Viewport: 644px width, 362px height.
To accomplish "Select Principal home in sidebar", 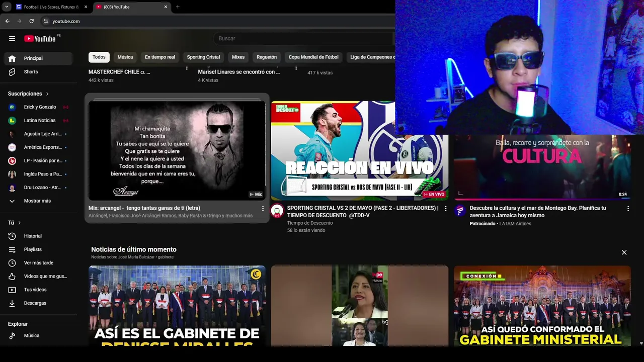I will click(x=39, y=58).
